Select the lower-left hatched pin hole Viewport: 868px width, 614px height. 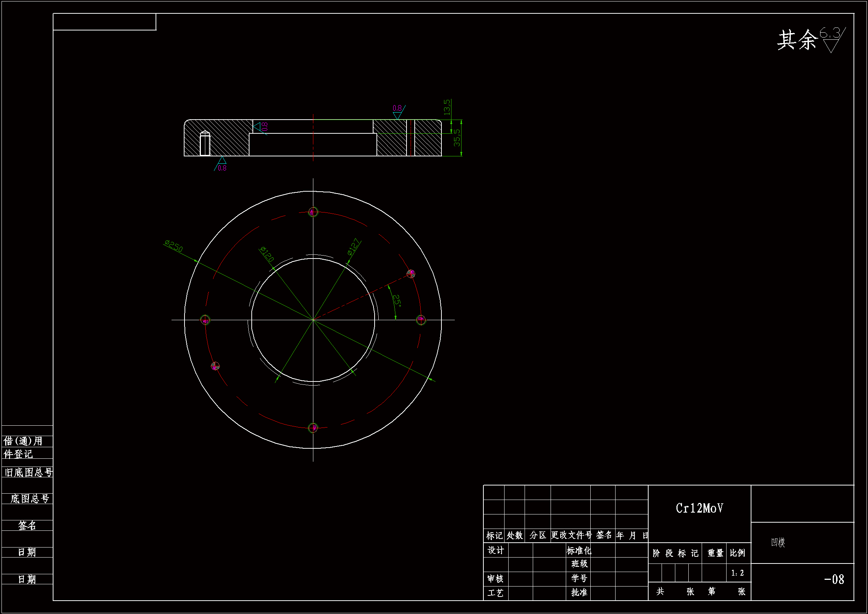pyautogui.click(x=215, y=366)
